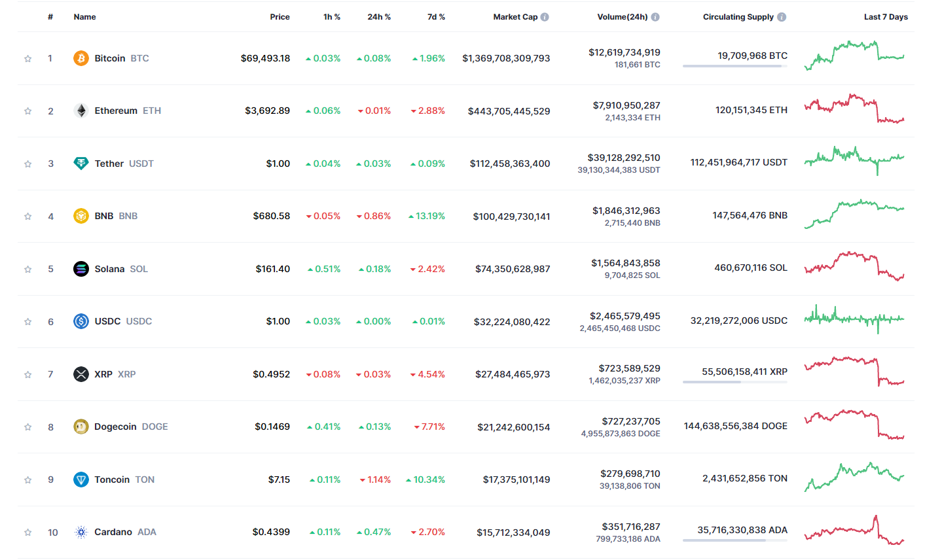Click the USDC coin logo

click(81, 321)
